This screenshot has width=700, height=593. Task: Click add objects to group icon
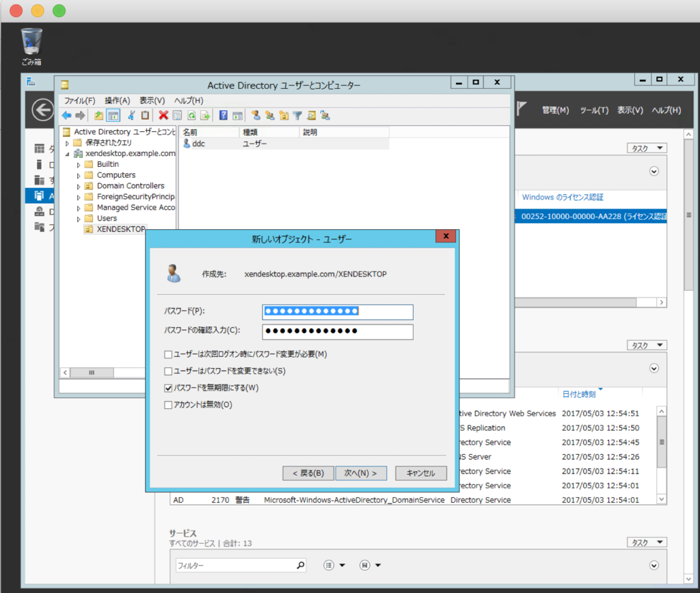(x=325, y=116)
